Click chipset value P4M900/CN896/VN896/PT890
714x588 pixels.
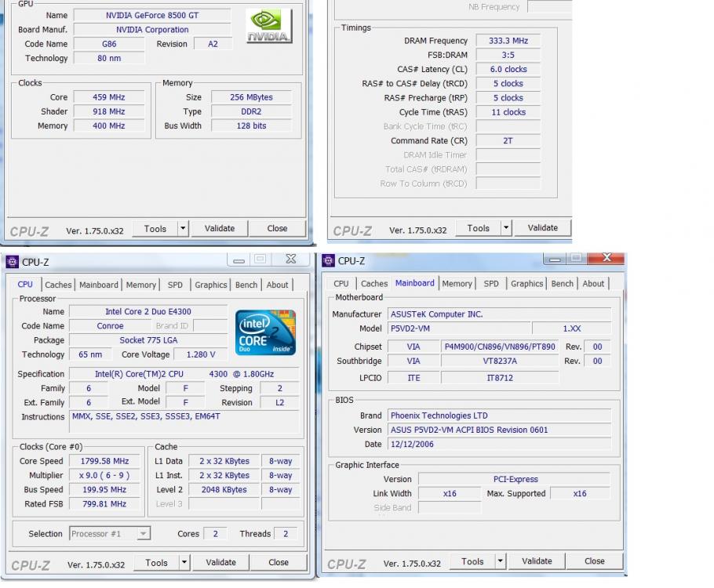coord(500,347)
